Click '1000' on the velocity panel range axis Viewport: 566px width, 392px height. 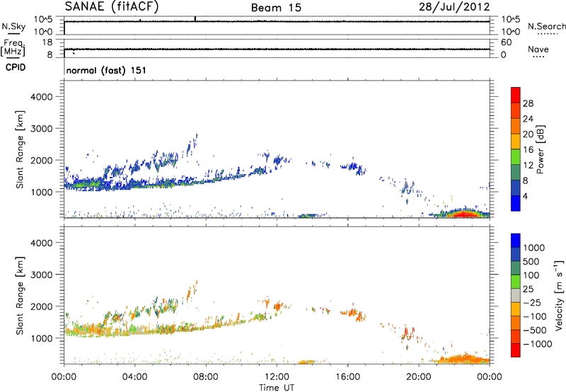pos(41,338)
